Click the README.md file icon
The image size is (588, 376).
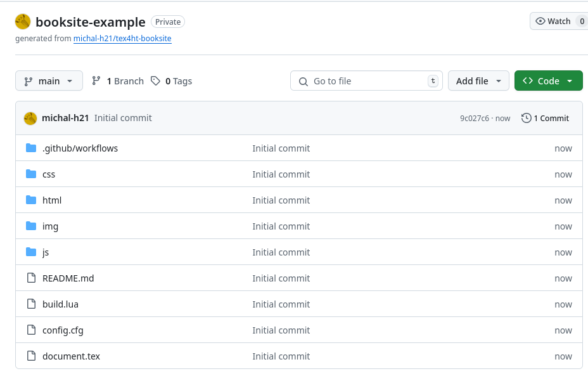32,278
